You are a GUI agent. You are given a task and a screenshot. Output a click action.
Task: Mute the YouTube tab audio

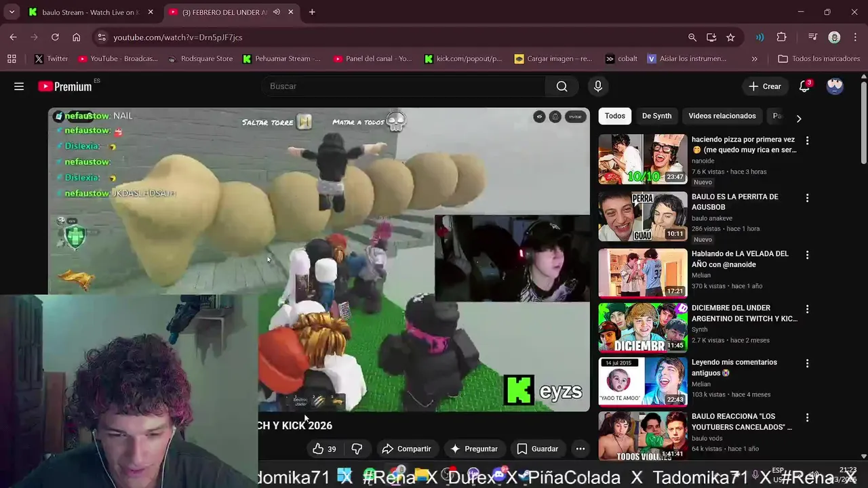tap(277, 12)
